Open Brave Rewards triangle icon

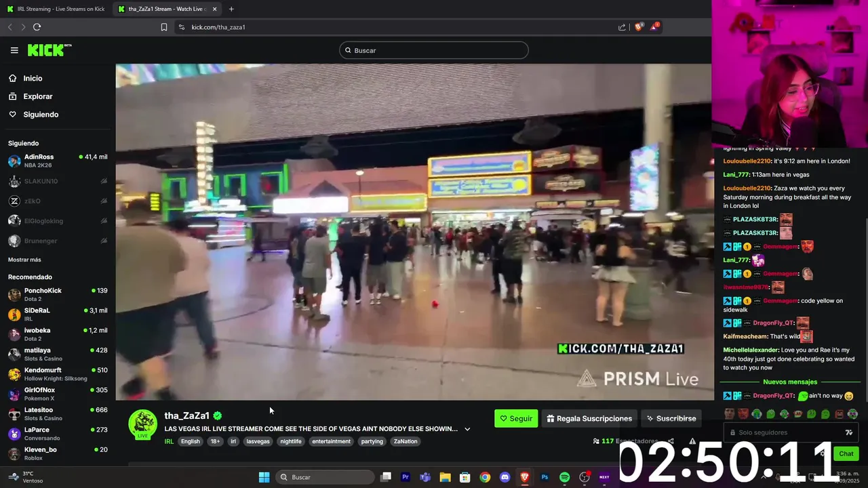(654, 27)
